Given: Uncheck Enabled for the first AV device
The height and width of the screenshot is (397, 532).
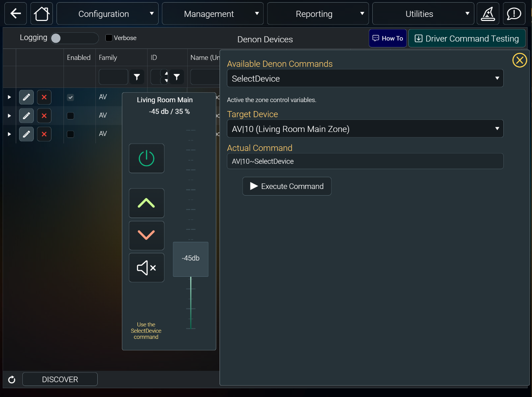Looking at the screenshot, I should 70,97.
